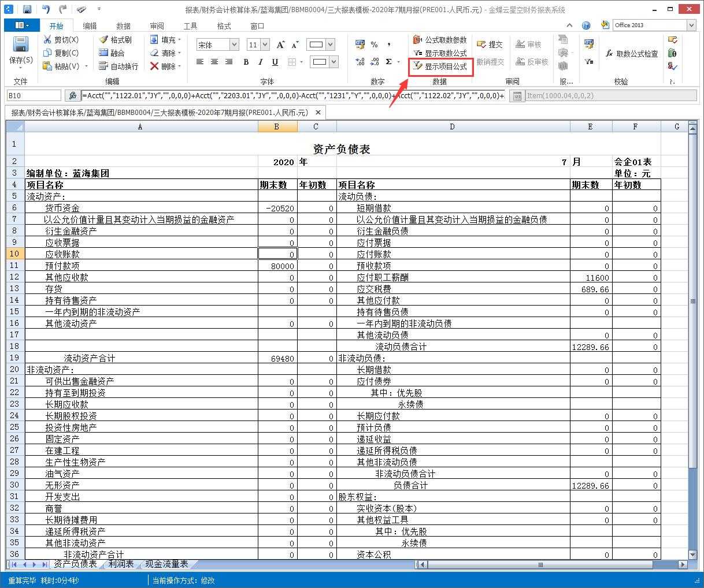Open the 数据 ribbon tab

(x=123, y=26)
